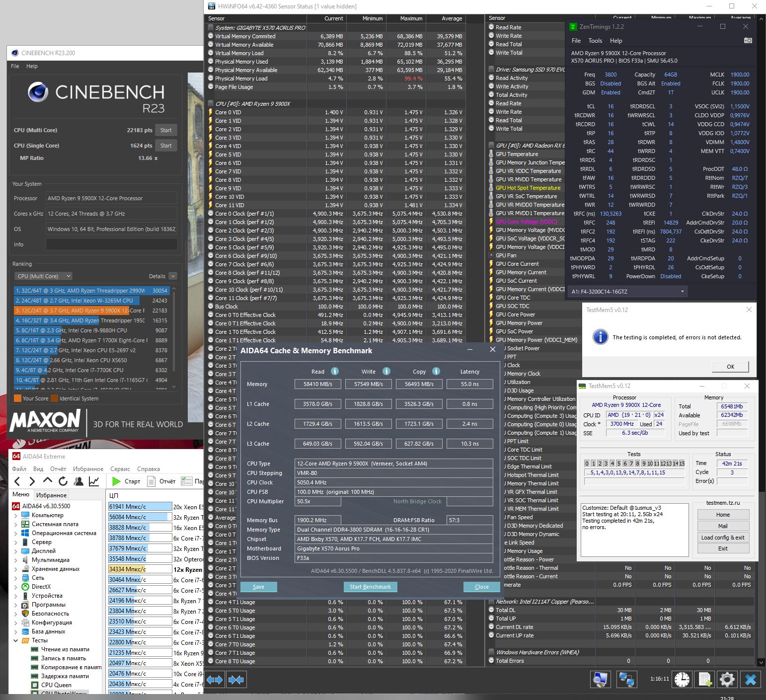This screenshot has height=700, width=766.
Task: Open HWiNFO settings gear icon
Action: click(727, 679)
